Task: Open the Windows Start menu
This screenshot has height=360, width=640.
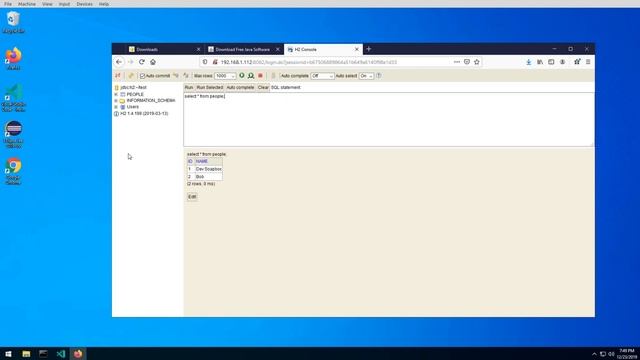Action: point(9,353)
